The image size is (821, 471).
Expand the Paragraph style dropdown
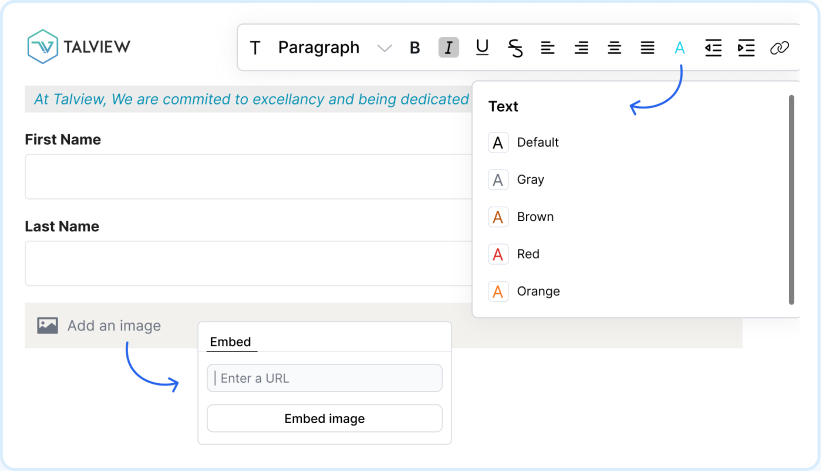click(x=384, y=48)
